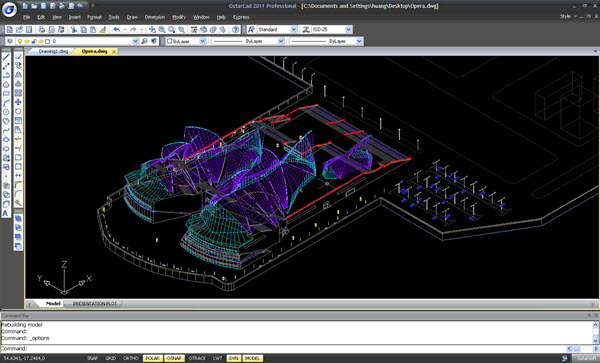Toggle DYN dynamic input
The image size is (600, 363).
[233, 358]
